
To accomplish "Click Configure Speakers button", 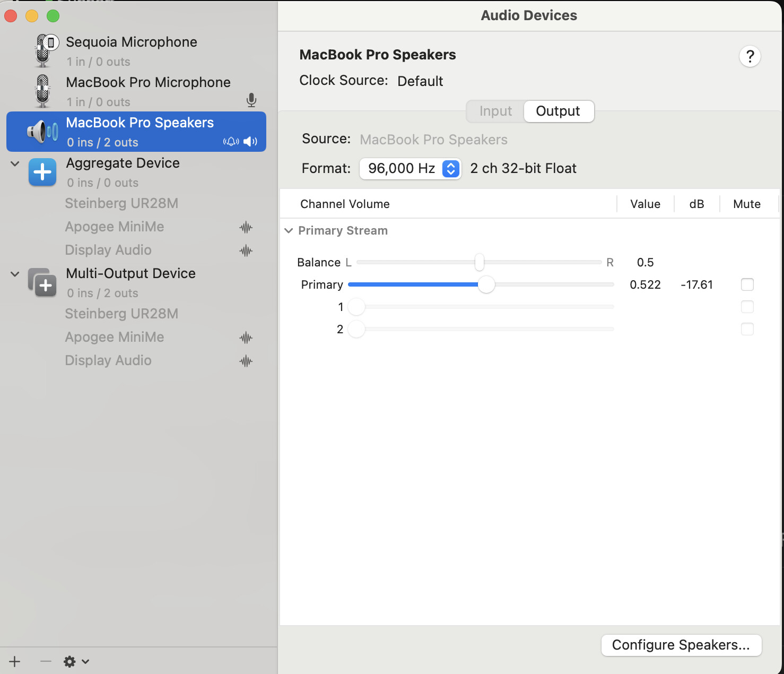I will tap(681, 645).
